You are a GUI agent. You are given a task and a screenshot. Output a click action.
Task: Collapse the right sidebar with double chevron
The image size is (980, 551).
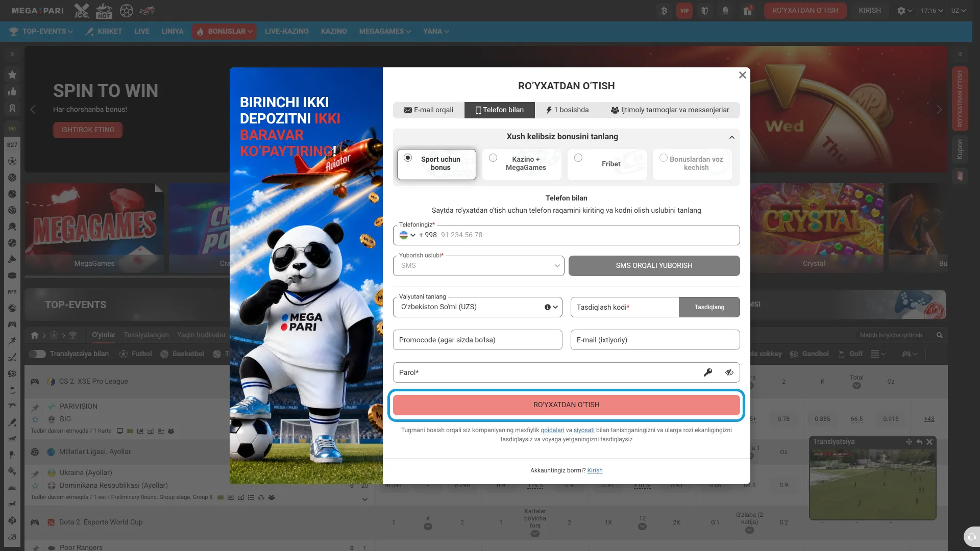(960, 54)
